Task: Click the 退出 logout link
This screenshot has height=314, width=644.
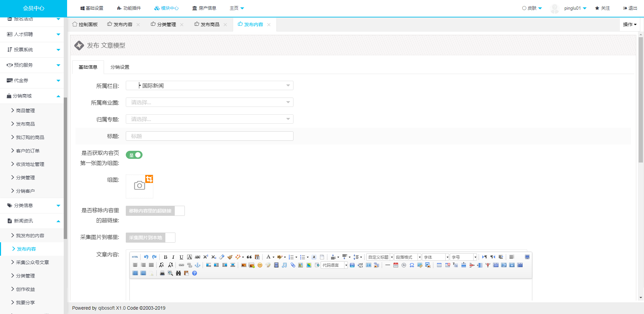Action: click(630, 8)
